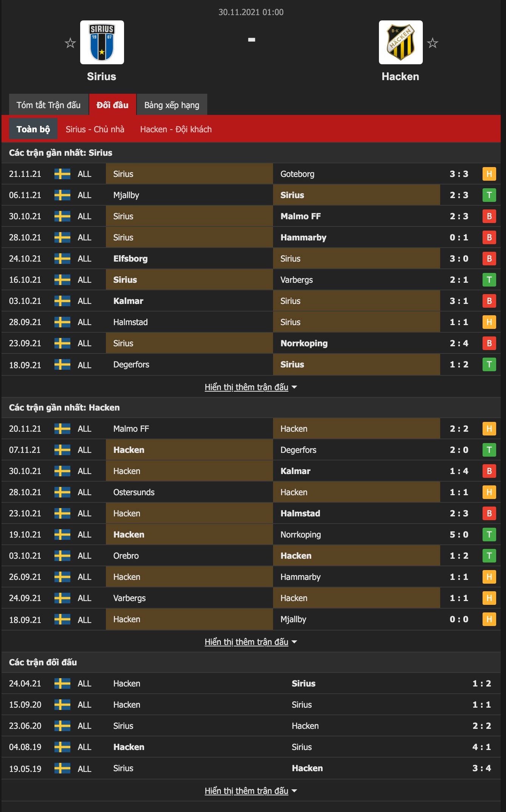Open the Sirius team logo
Viewport: 506px width, 812px height.
(x=102, y=42)
